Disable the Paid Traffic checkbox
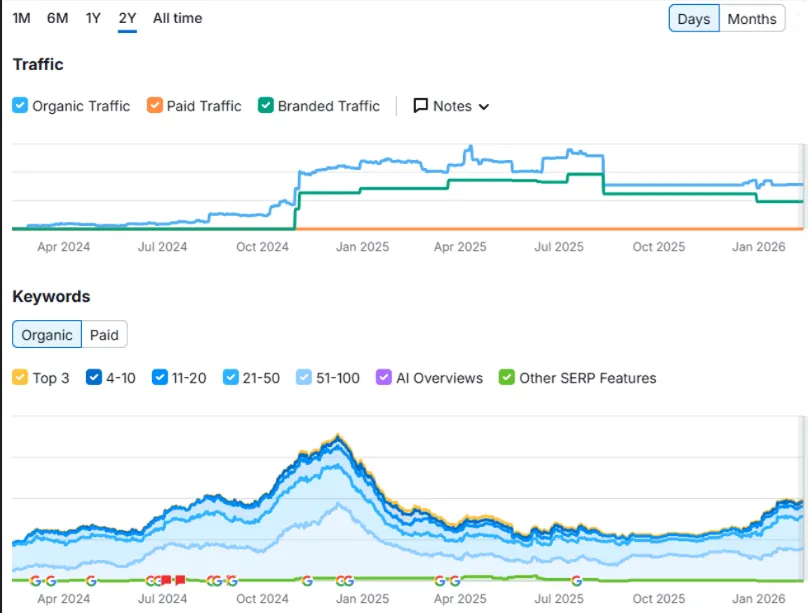This screenshot has width=808, height=613. click(x=156, y=105)
